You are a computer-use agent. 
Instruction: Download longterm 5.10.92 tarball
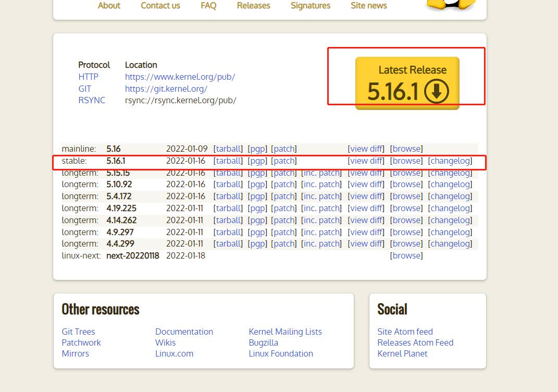tap(228, 185)
